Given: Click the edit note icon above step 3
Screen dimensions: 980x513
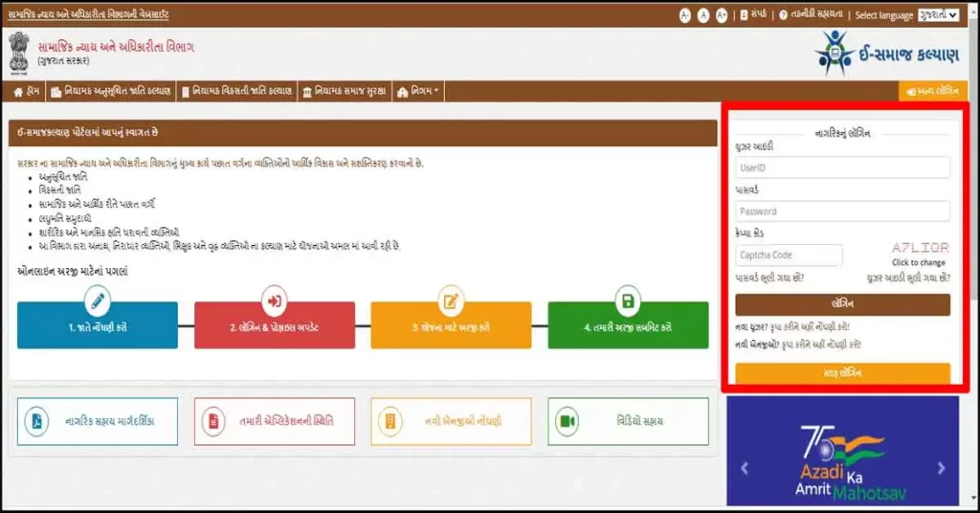Looking at the screenshot, I should [451, 301].
